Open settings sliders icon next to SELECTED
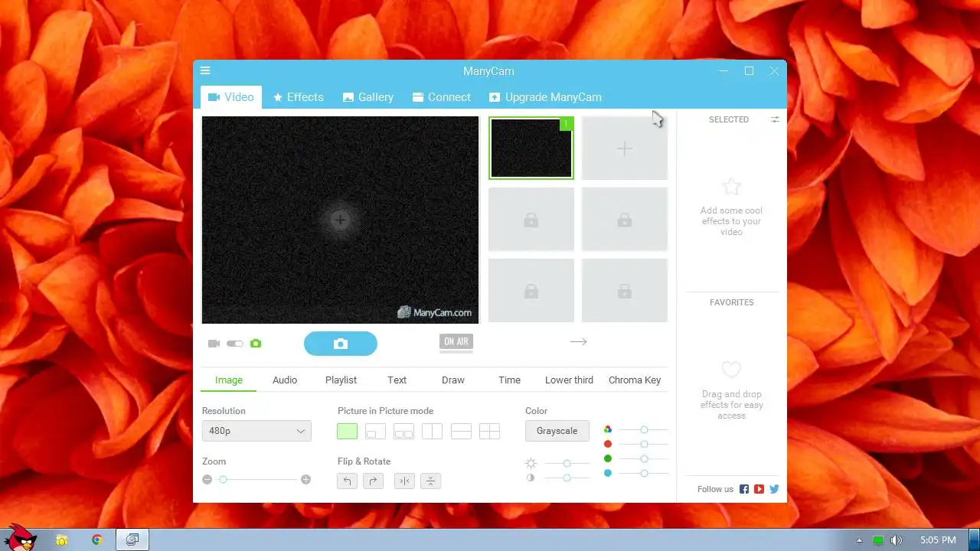The image size is (980, 551). click(x=775, y=119)
